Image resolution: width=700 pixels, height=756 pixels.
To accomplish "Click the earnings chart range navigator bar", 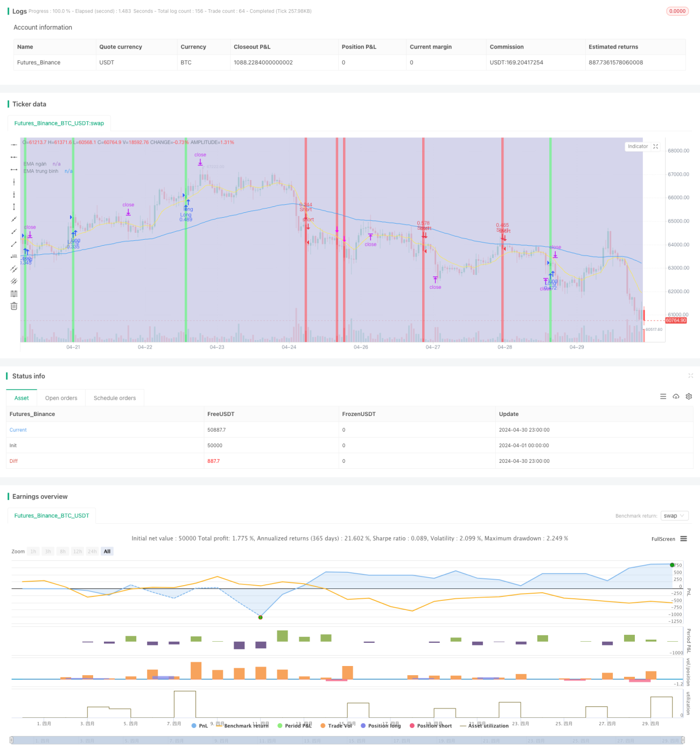I will pyautogui.click(x=347, y=740).
